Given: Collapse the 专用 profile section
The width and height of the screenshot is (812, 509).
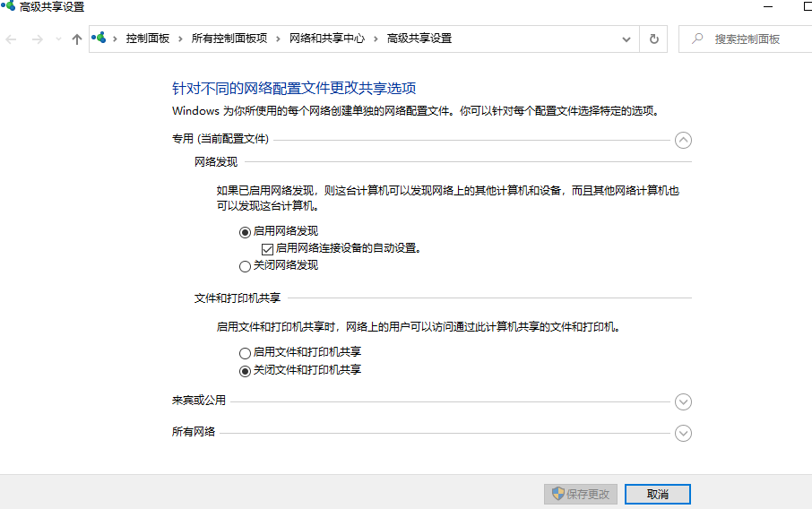Looking at the screenshot, I should click(x=683, y=140).
